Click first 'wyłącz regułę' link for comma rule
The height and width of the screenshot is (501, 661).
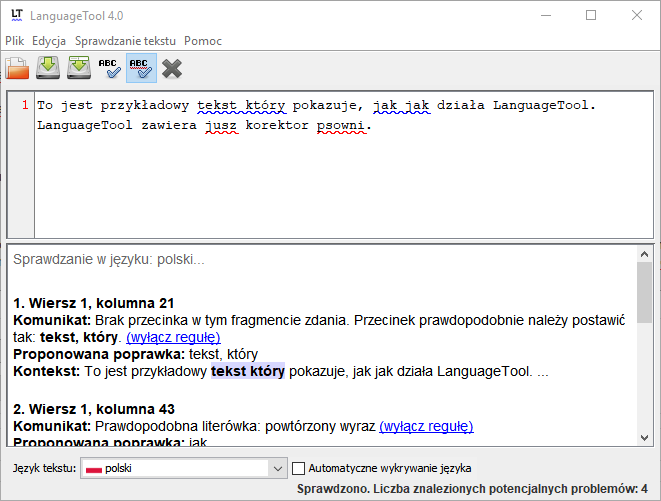pos(173,337)
